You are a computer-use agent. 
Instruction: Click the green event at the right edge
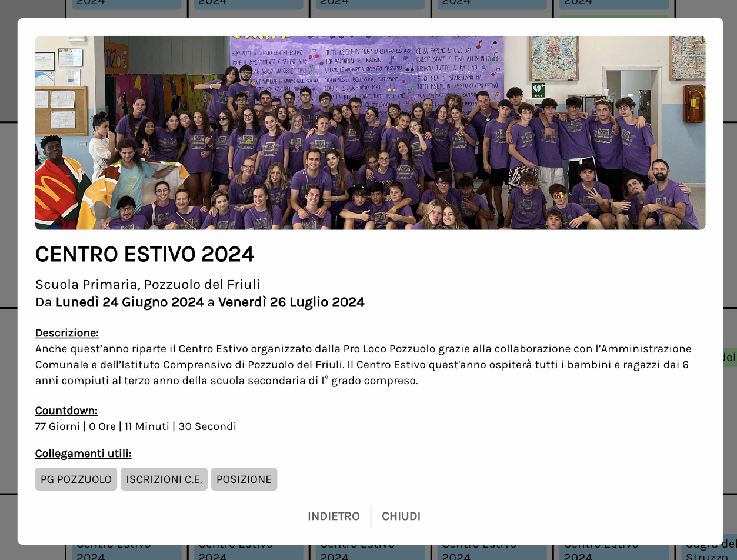pos(729,357)
